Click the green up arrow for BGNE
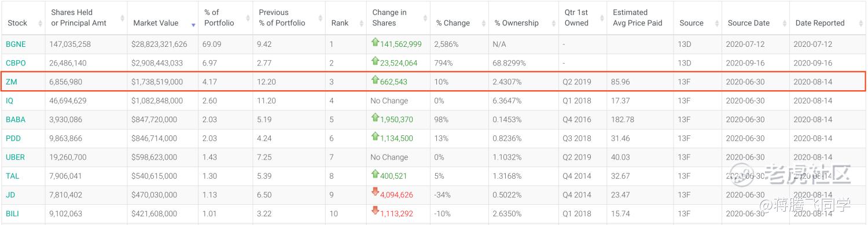The height and width of the screenshot is (225, 868). (x=375, y=42)
